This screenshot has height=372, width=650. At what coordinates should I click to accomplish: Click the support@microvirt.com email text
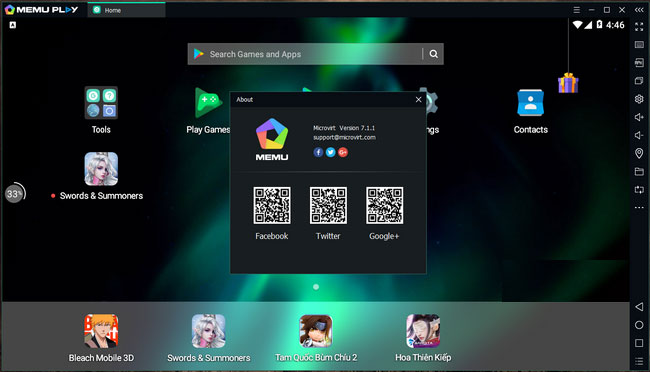[x=344, y=137]
